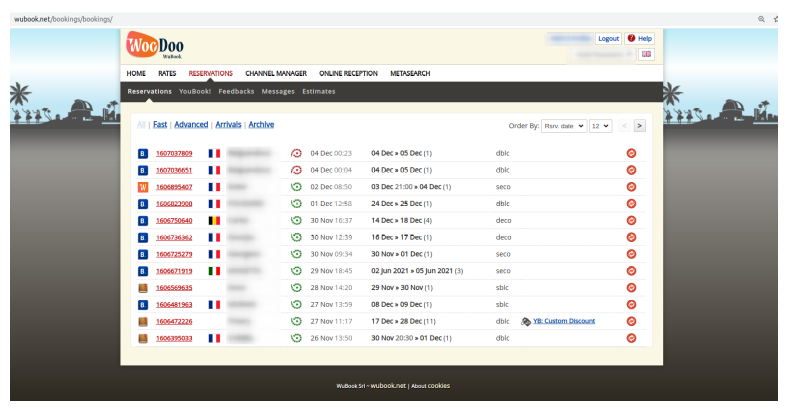Click the tag icon beside YB: Custom Discount
Image resolution: width=794 pixels, height=414 pixels.
pos(526,321)
